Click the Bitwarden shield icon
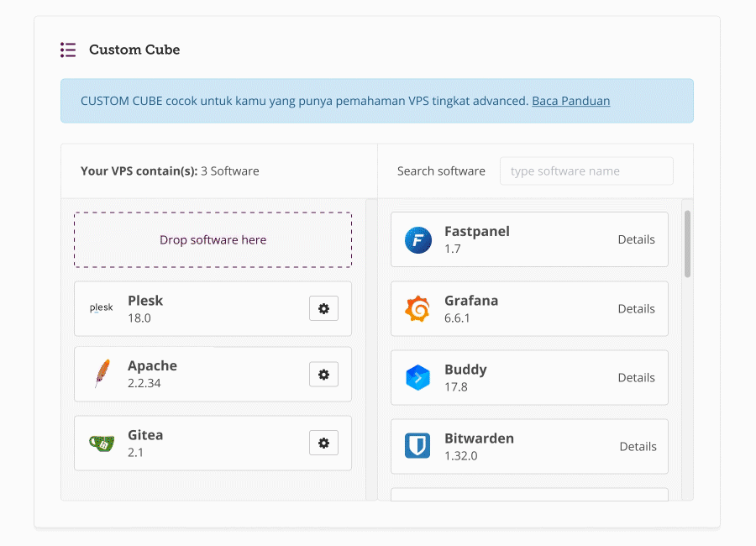The width and height of the screenshot is (756, 546). [x=417, y=446]
